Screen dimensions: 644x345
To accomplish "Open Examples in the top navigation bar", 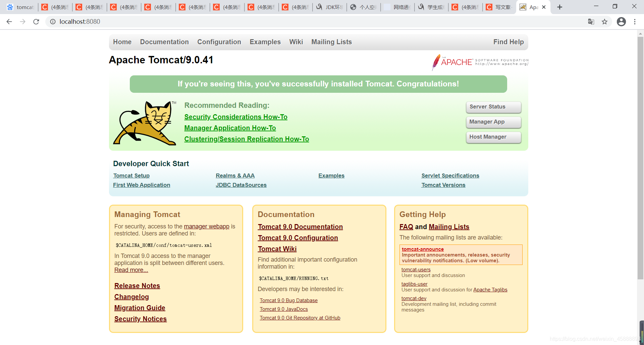I will click(x=265, y=42).
